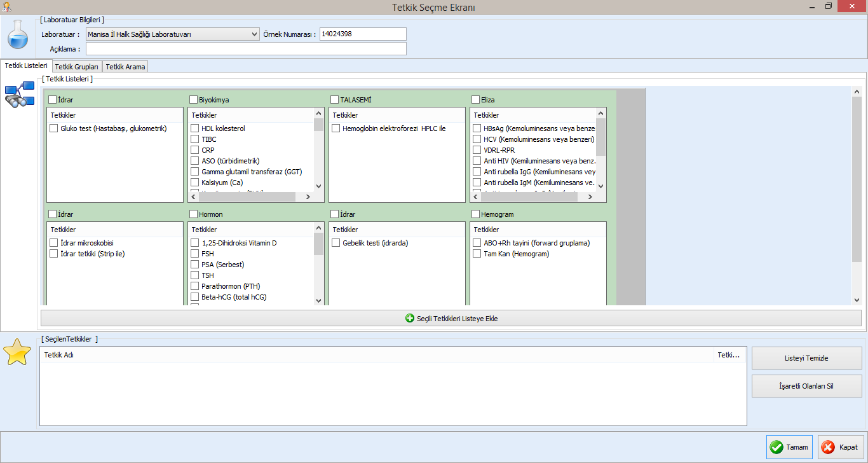Tick Parathormon (PTH) checkbox
The image size is (868, 463).
pos(195,286)
